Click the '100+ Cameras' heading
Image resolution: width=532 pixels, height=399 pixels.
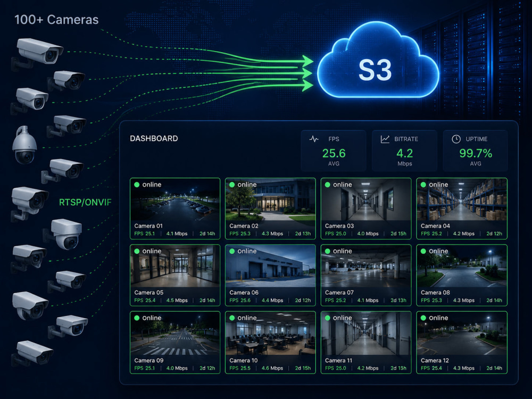point(56,20)
